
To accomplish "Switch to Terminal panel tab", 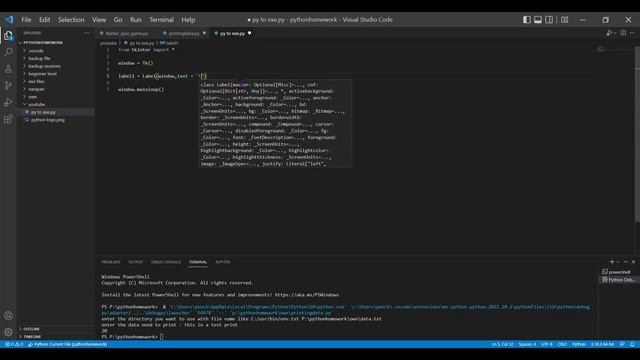I will point(198,262).
